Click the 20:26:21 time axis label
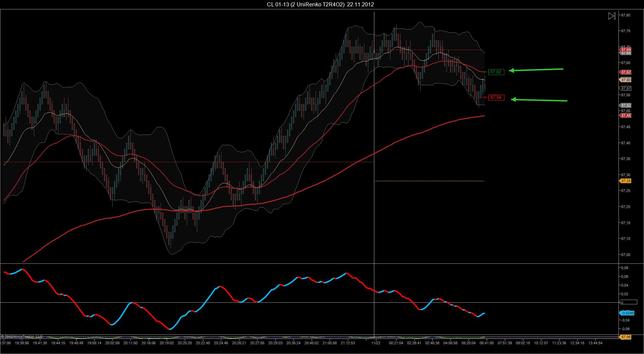 239,343
